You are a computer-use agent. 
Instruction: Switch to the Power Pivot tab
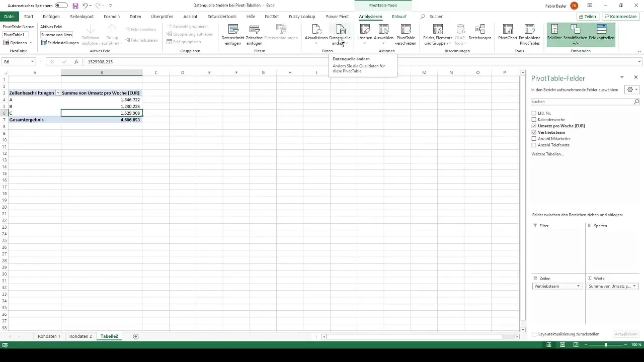pos(337,17)
